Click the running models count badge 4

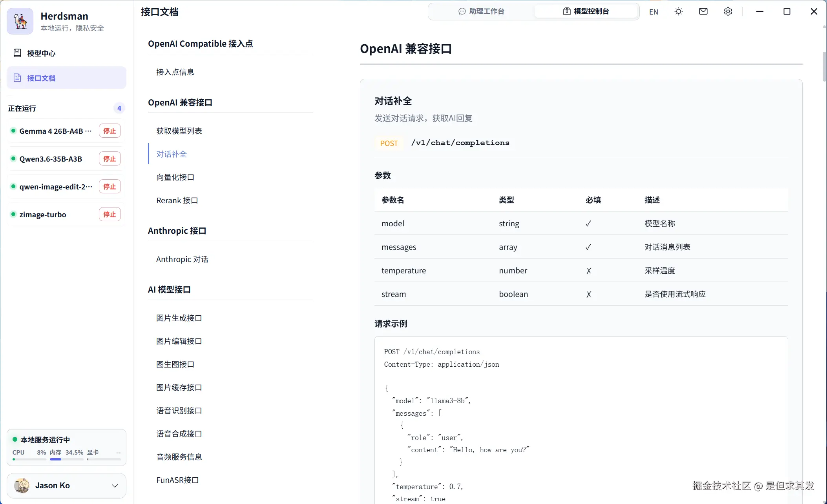click(119, 108)
